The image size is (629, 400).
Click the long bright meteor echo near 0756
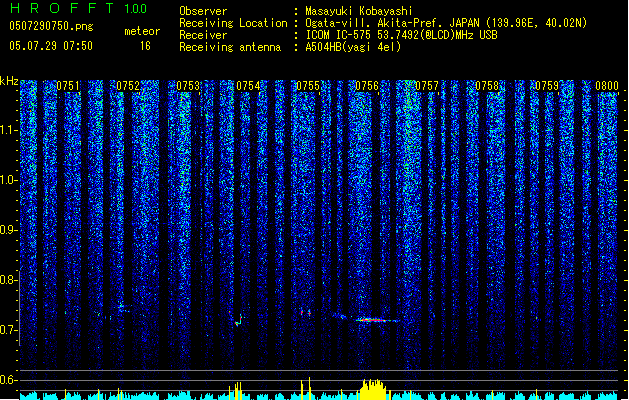tap(375, 320)
